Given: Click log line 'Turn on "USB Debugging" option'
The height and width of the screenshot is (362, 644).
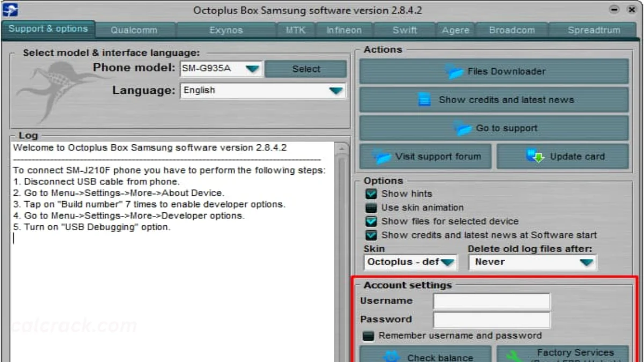Looking at the screenshot, I should click(x=92, y=227).
